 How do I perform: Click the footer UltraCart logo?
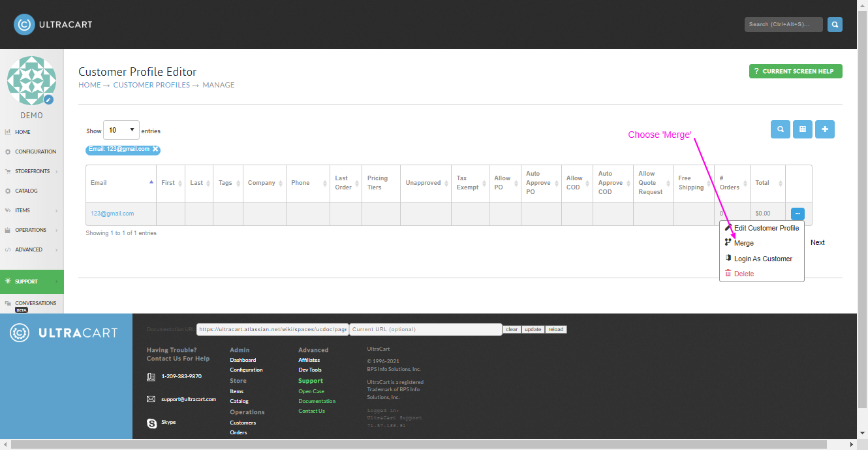point(64,333)
